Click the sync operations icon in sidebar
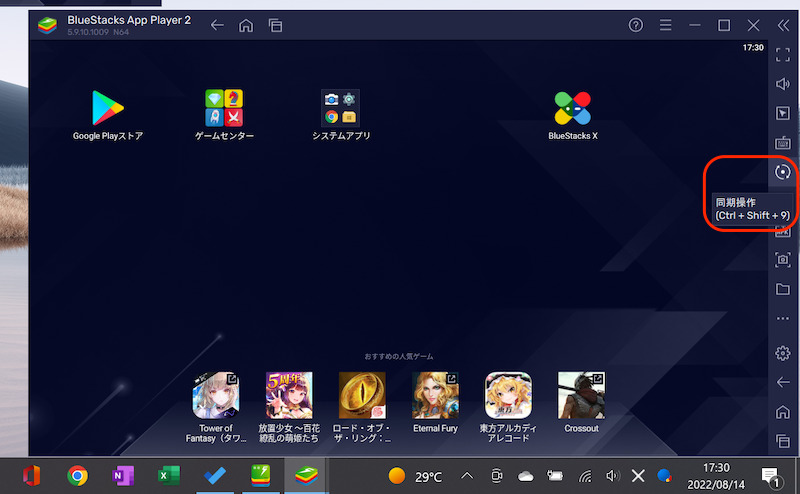Image resolution: width=800 pixels, height=494 pixels. 783,172
